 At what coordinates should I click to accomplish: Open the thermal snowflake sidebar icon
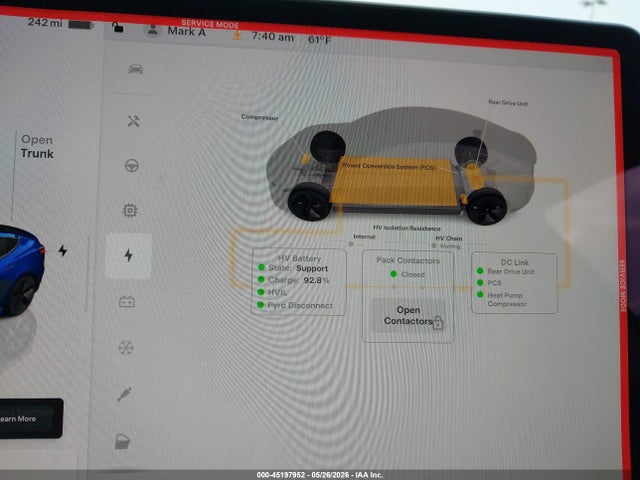tap(126, 348)
